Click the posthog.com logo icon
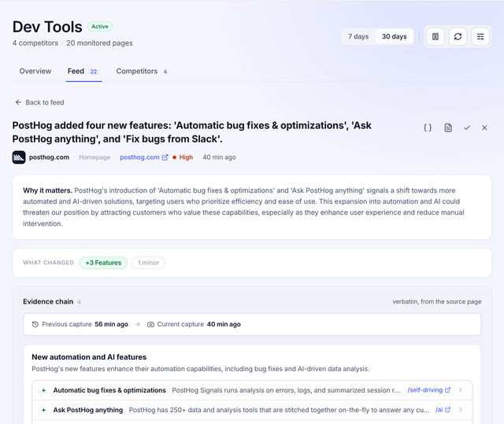 [x=19, y=157]
